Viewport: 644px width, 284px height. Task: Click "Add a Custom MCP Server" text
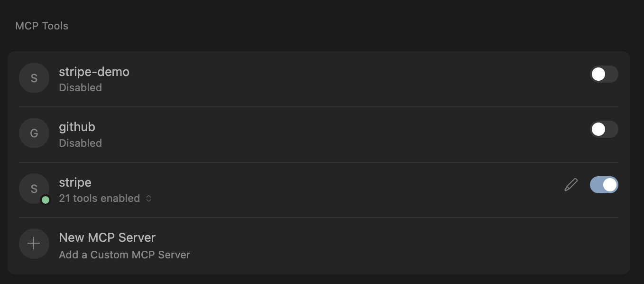click(124, 255)
